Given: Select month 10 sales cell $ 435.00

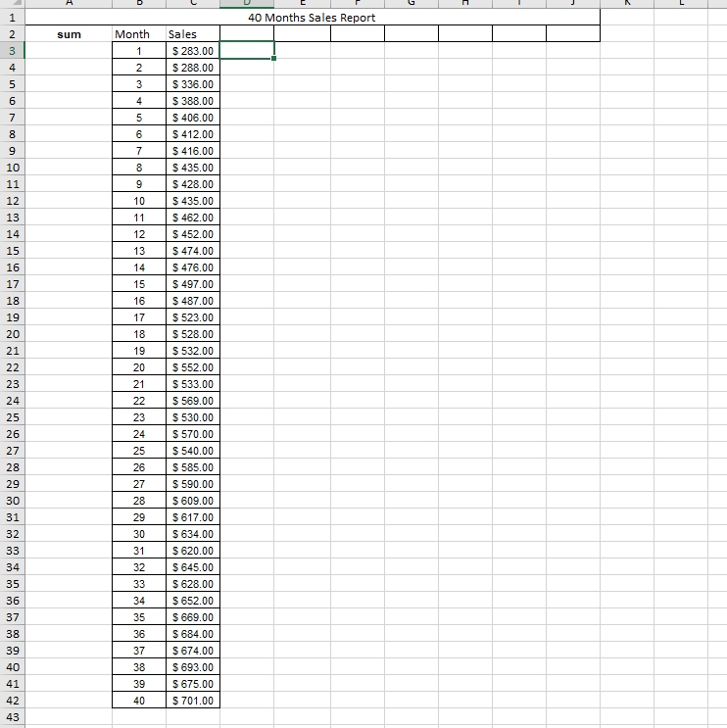Looking at the screenshot, I should [193, 201].
